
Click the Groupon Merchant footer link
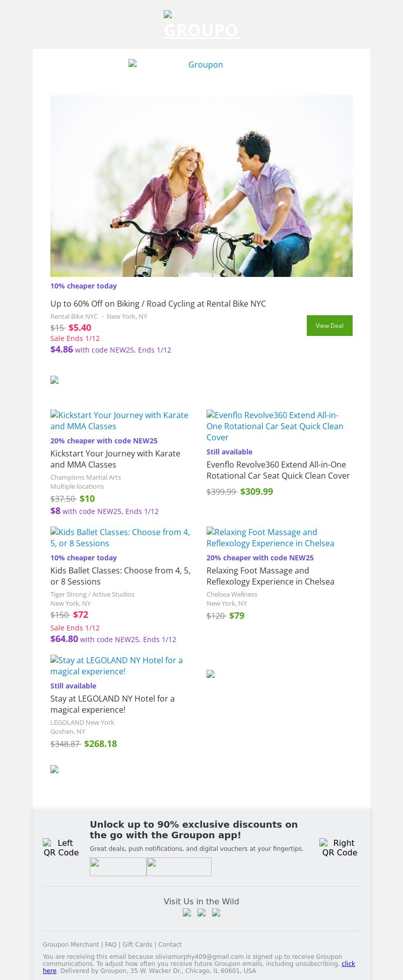[71, 945]
